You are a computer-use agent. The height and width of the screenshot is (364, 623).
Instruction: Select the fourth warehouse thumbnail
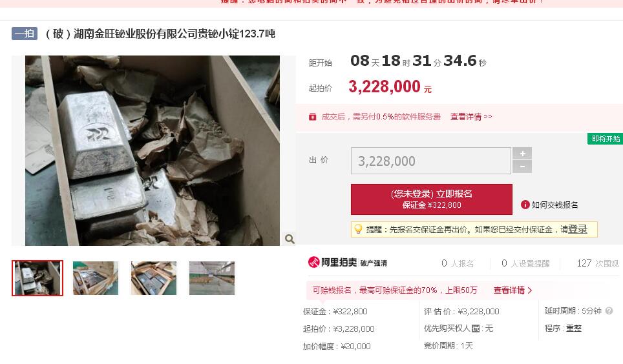click(x=212, y=278)
